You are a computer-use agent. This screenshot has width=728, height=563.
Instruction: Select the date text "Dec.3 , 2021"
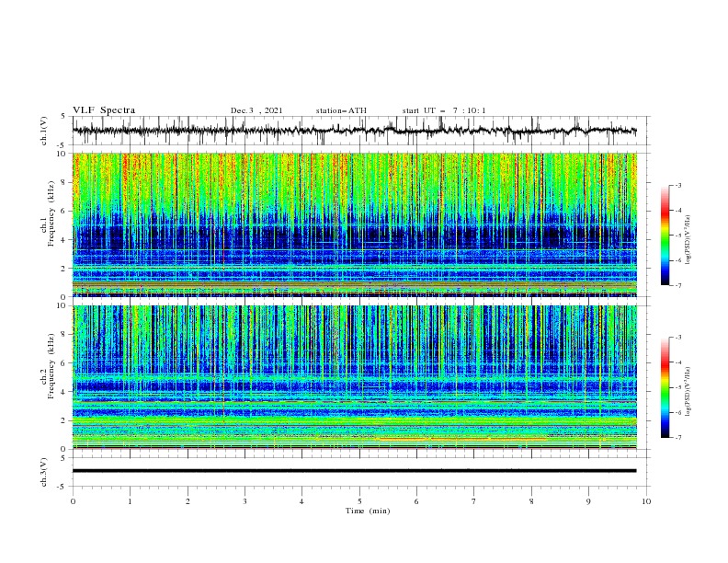(256, 110)
